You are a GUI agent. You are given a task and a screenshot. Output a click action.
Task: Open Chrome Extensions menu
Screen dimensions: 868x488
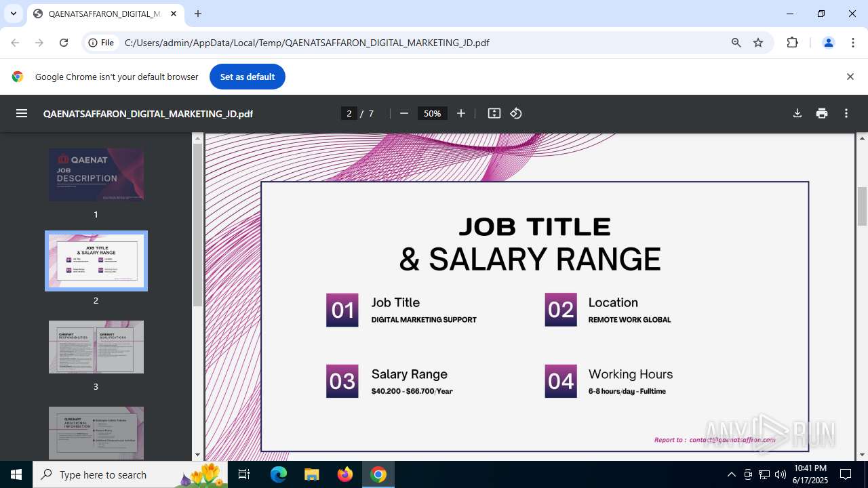coord(792,43)
